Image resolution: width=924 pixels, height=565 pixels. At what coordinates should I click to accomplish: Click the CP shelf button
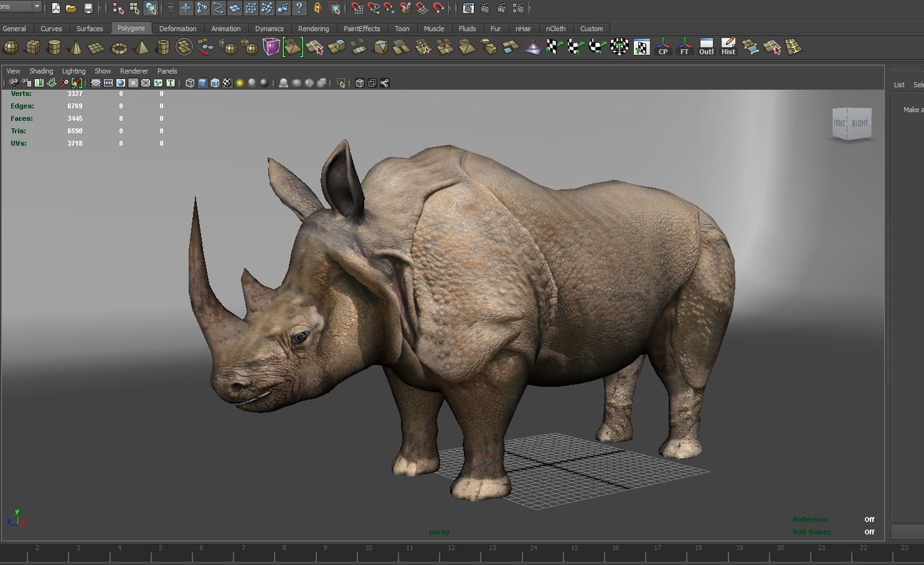(x=663, y=47)
